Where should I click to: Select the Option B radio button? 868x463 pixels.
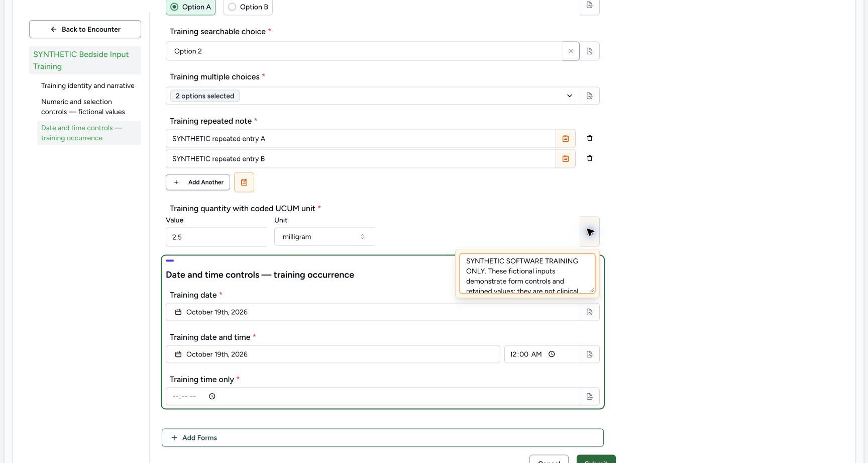coord(232,7)
